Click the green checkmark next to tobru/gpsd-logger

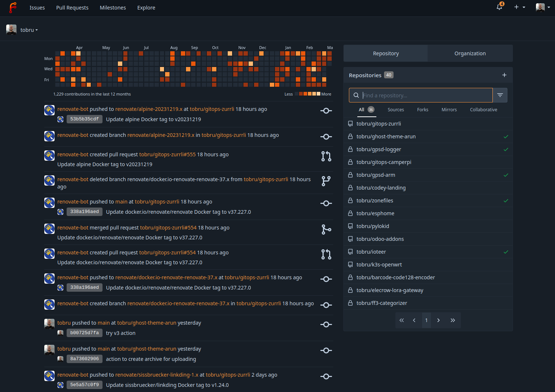click(x=506, y=149)
